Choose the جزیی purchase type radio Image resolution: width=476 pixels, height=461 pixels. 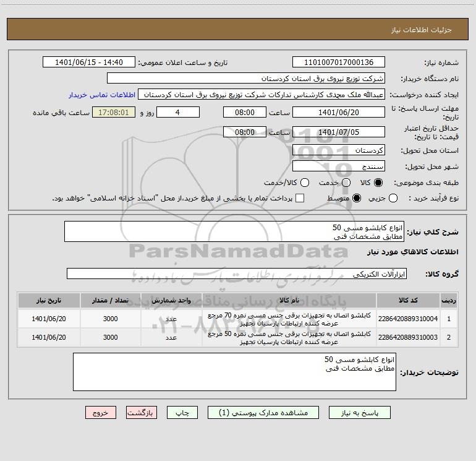click(x=393, y=198)
